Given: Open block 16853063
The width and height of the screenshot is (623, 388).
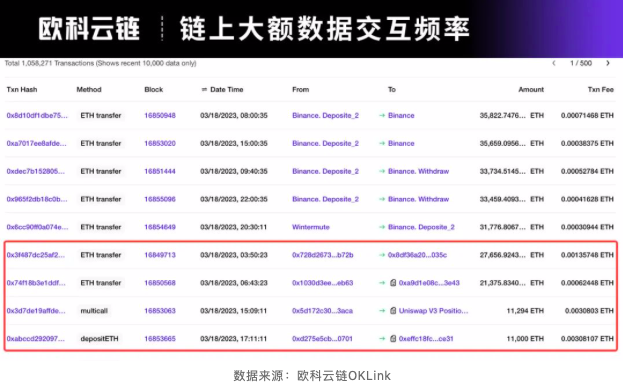Looking at the screenshot, I should [x=160, y=311].
